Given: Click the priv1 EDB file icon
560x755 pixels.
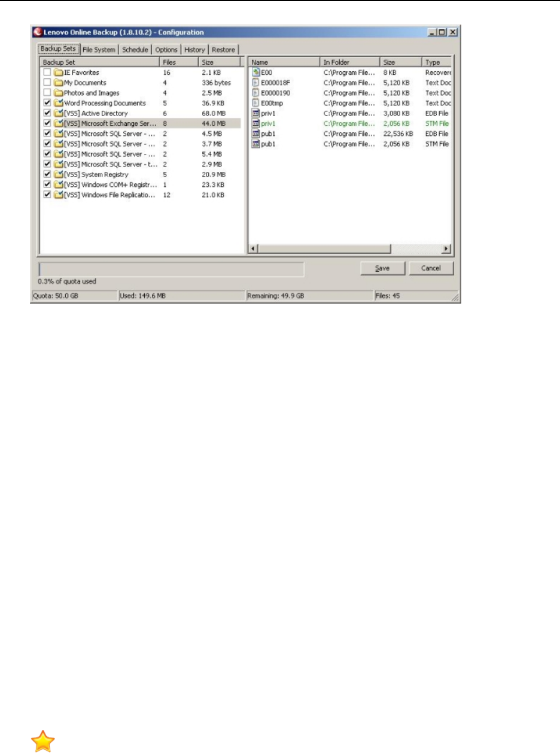Looking at the screenshot, I should (x=255, y=113).
